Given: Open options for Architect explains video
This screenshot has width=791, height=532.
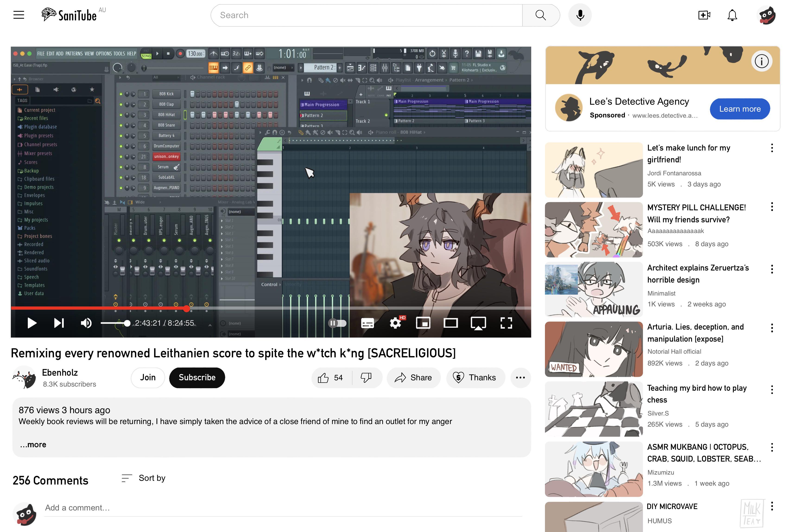Looking at the screenshot, I should coord(772,269).
